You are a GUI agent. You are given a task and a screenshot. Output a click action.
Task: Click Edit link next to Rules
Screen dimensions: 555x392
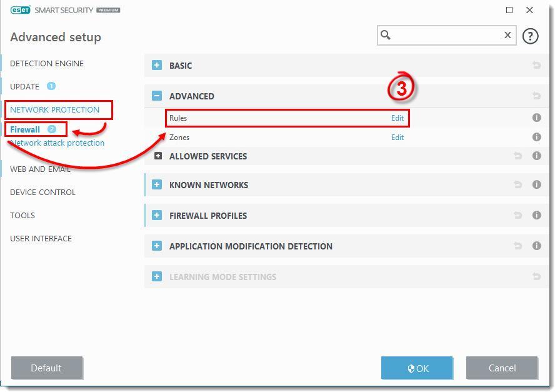point(397,118)
